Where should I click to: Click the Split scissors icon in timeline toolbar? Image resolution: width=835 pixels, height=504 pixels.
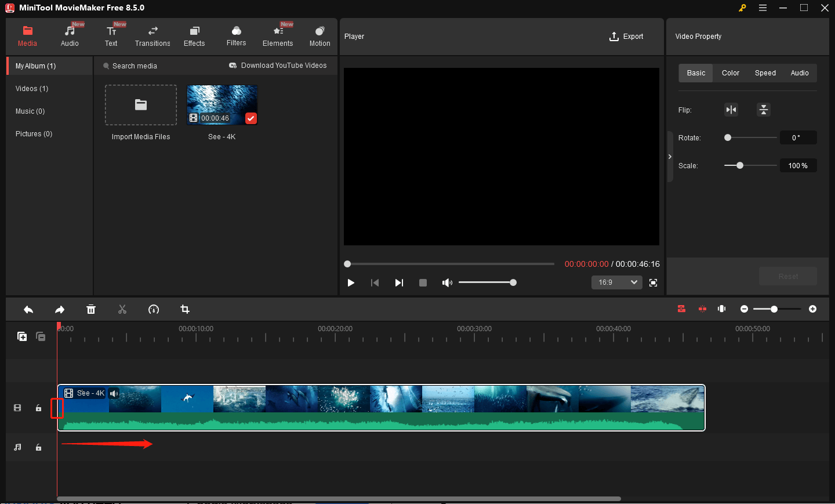pos(122,310)
